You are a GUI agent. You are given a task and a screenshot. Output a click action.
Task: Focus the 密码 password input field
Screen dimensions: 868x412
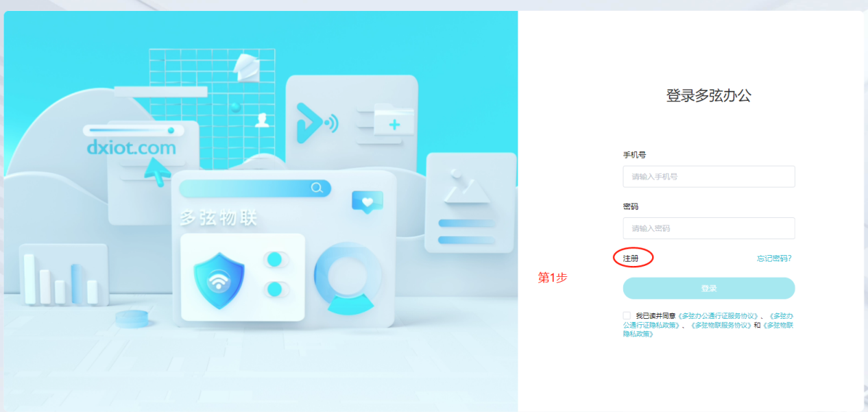(x=709, y=228)
